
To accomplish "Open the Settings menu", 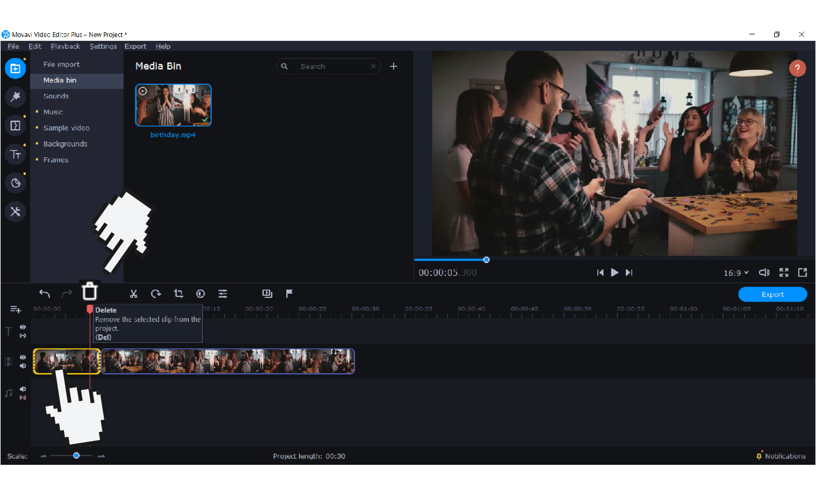I will [103, 47].
